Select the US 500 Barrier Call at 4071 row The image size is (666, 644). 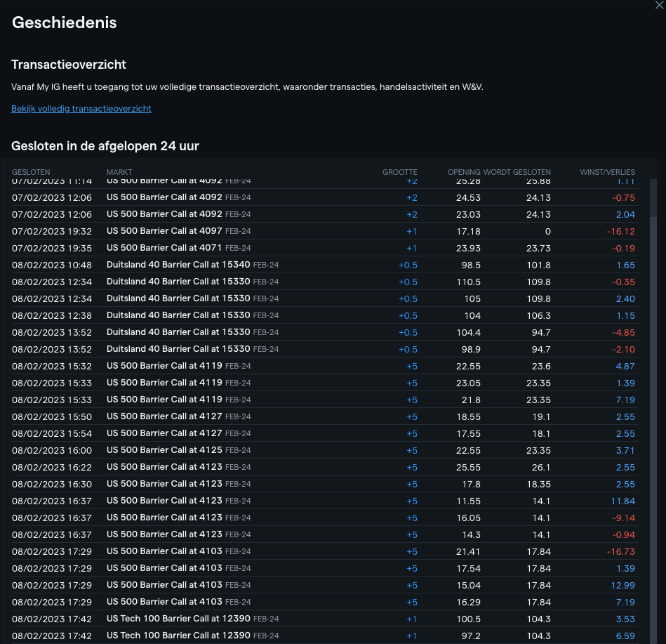164,248
